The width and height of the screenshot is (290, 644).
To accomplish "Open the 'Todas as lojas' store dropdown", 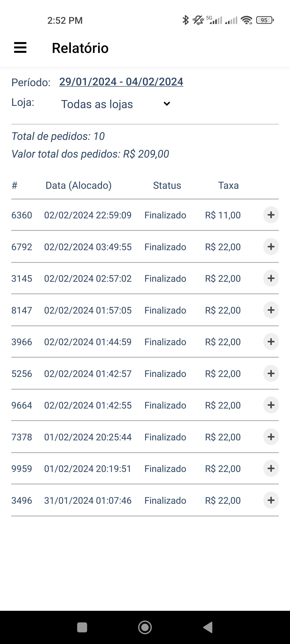I will pos(116,104).
